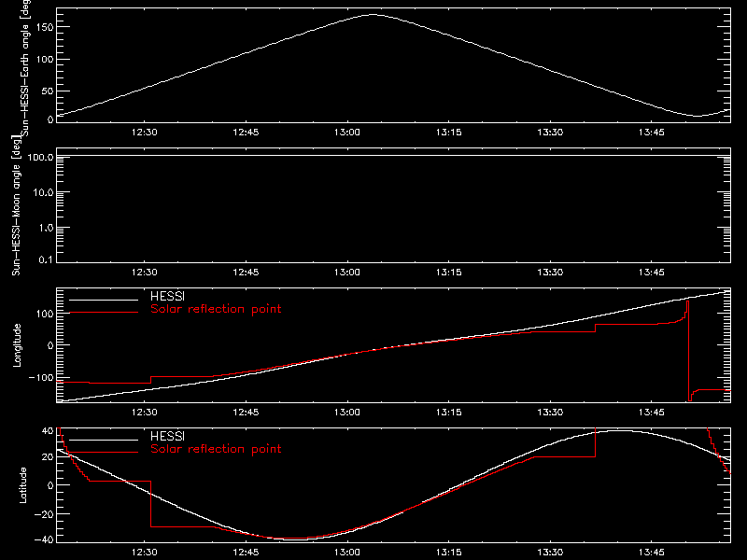Click the 12:30 label under the Moon angle plot
The width and height of the screenshot is (747, 560).
(145, 272)
